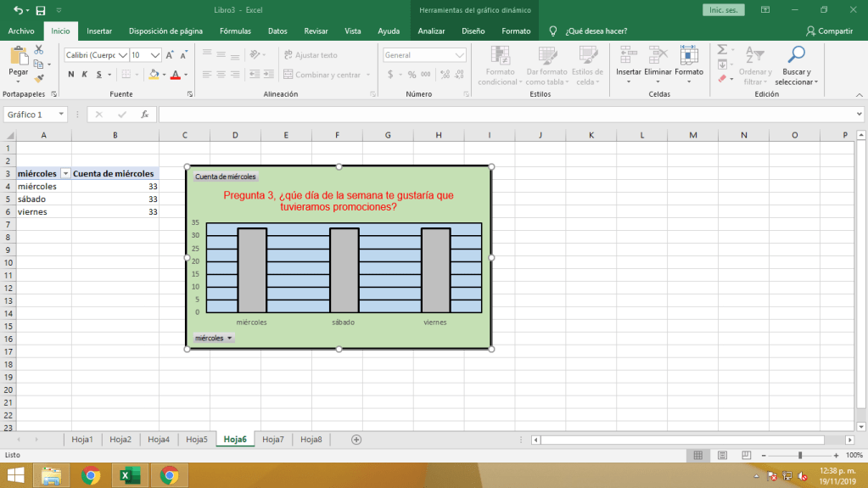
Task: Click the Pegar paste icon
Action: tap(18, 58)
